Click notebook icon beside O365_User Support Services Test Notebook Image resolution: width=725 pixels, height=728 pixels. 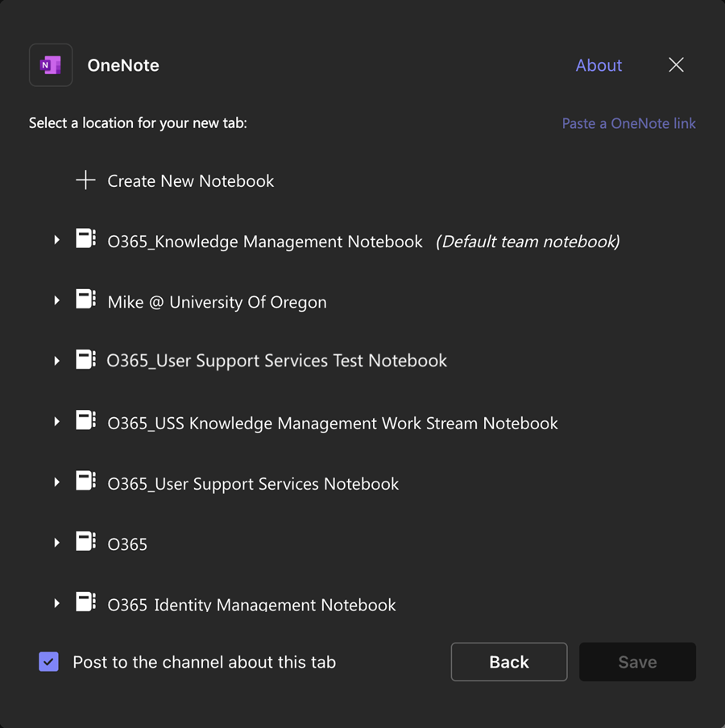point(86,360)
